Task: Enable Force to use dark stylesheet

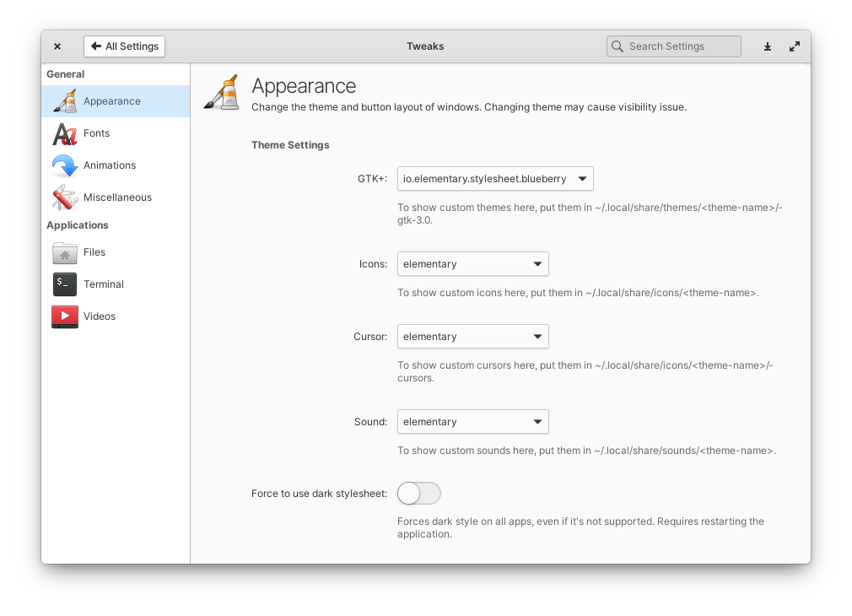Action: point(418,493)
